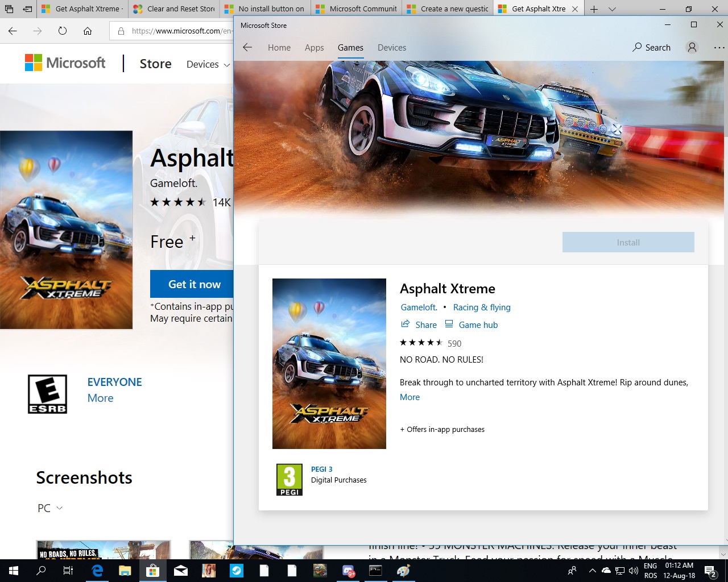Screen dimensions: 728x582
Task: Open the Edge tab list chevron
Action: [612, 9]
